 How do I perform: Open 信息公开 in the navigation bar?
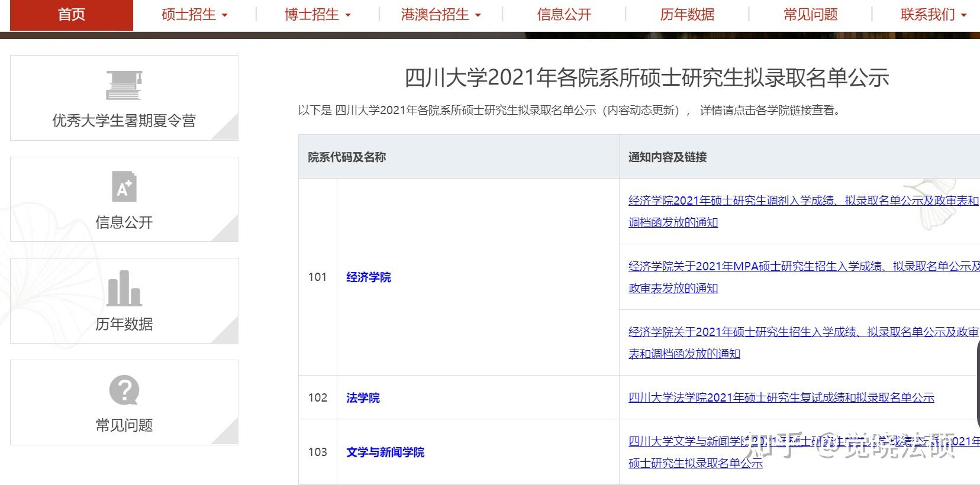564,15
